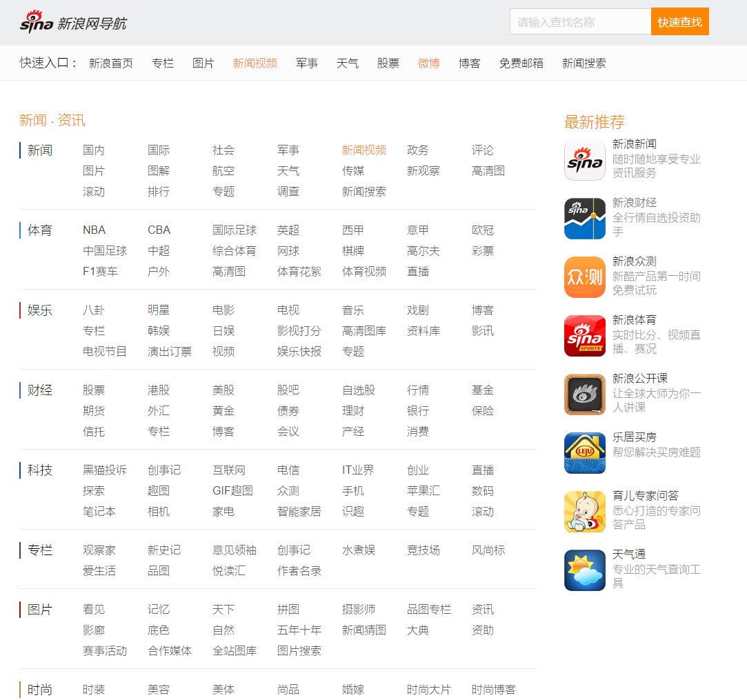Click the 快速查找 search button

tap(680, 21)
